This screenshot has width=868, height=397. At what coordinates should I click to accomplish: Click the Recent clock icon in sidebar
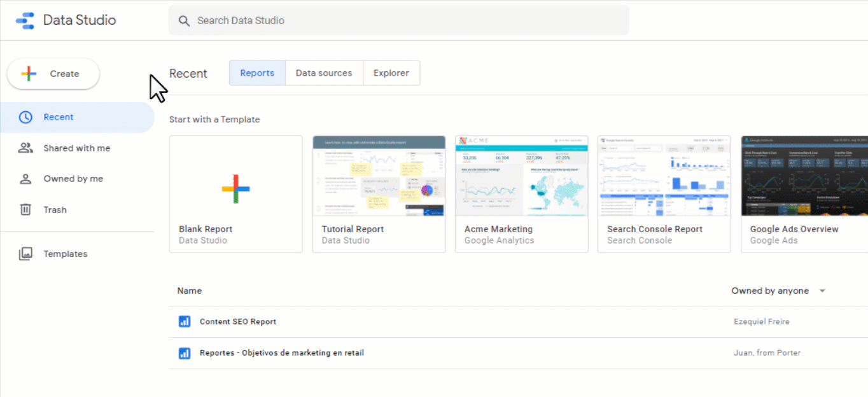pos(25,117)
